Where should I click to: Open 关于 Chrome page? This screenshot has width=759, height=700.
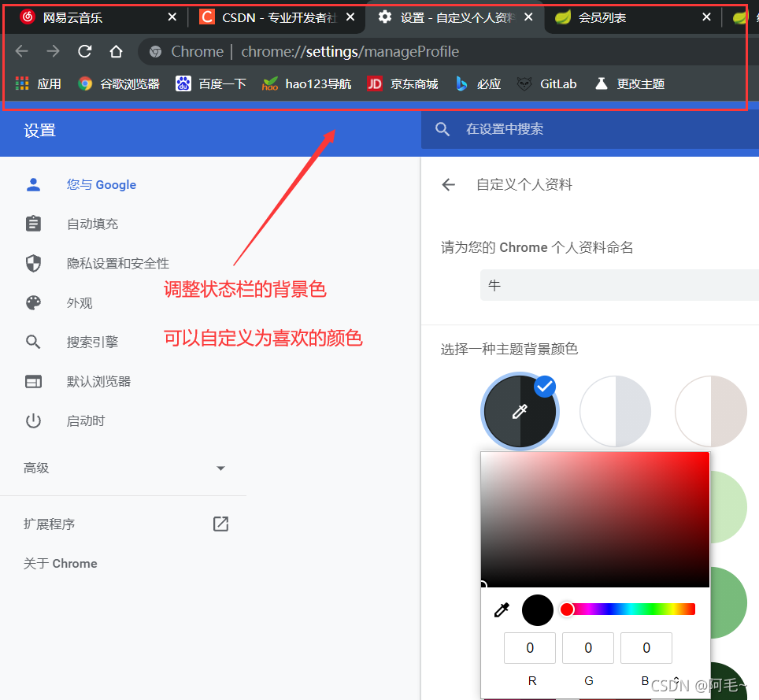click(61, 564)
